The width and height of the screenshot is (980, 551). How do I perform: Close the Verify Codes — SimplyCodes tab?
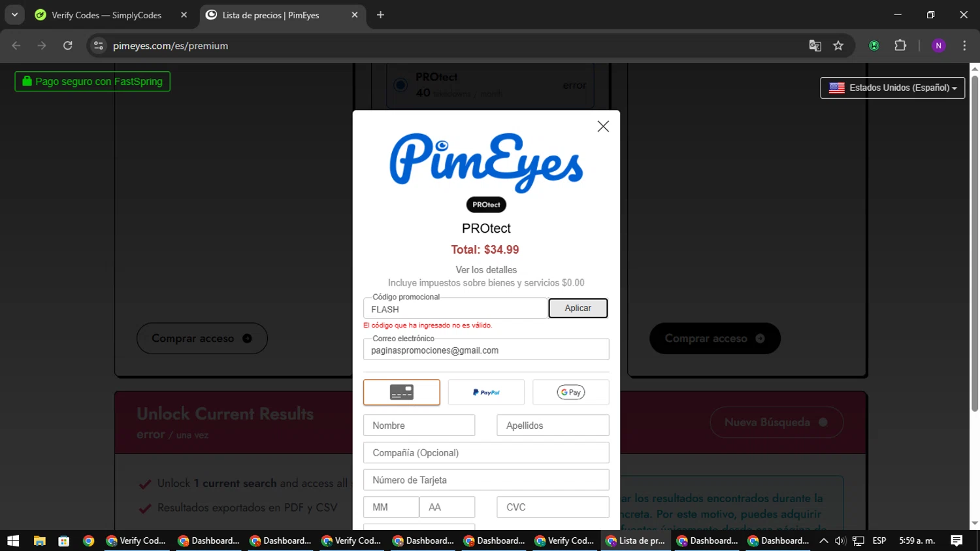(x=184, y=15)
